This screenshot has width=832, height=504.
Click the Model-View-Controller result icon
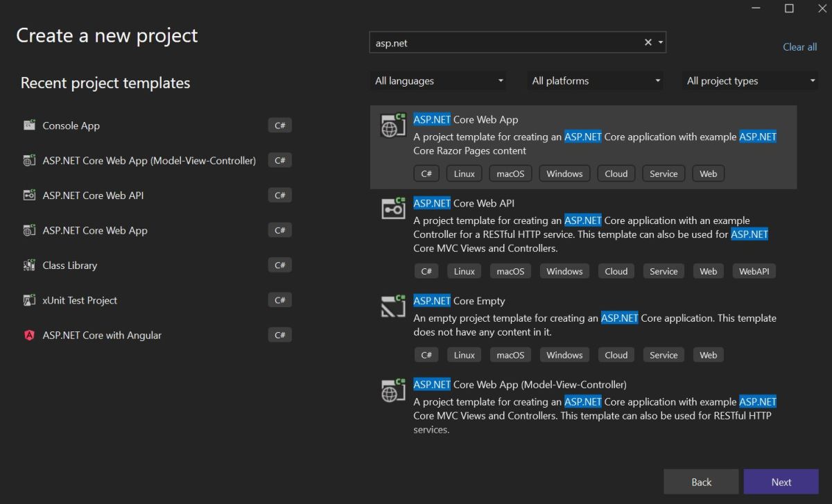[393, 390]
